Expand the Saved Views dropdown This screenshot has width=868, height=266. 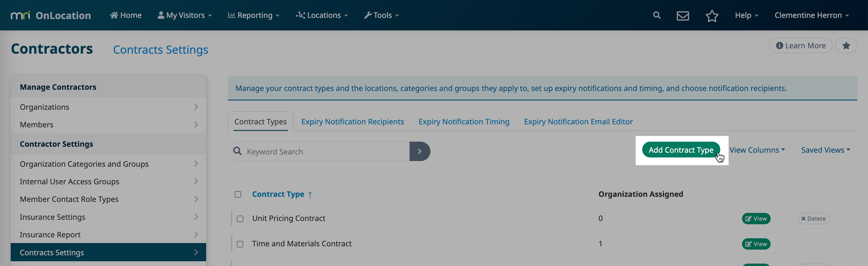825,150
